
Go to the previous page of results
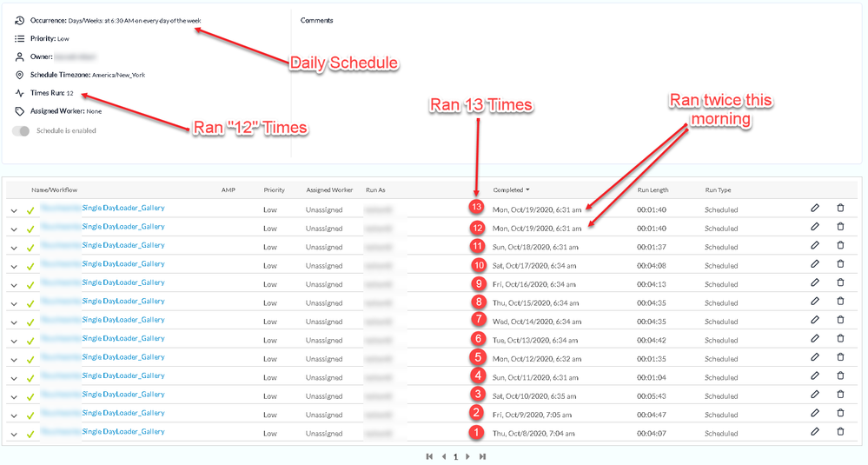pos(443,456)
